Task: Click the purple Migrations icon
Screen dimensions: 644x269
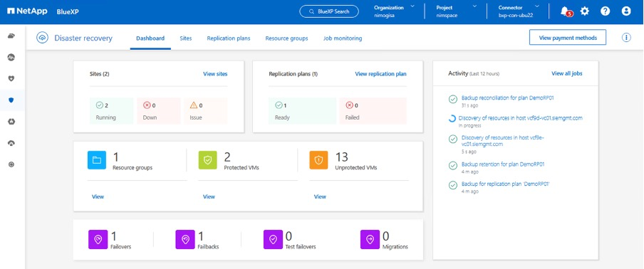Action: tap(370, 240)
